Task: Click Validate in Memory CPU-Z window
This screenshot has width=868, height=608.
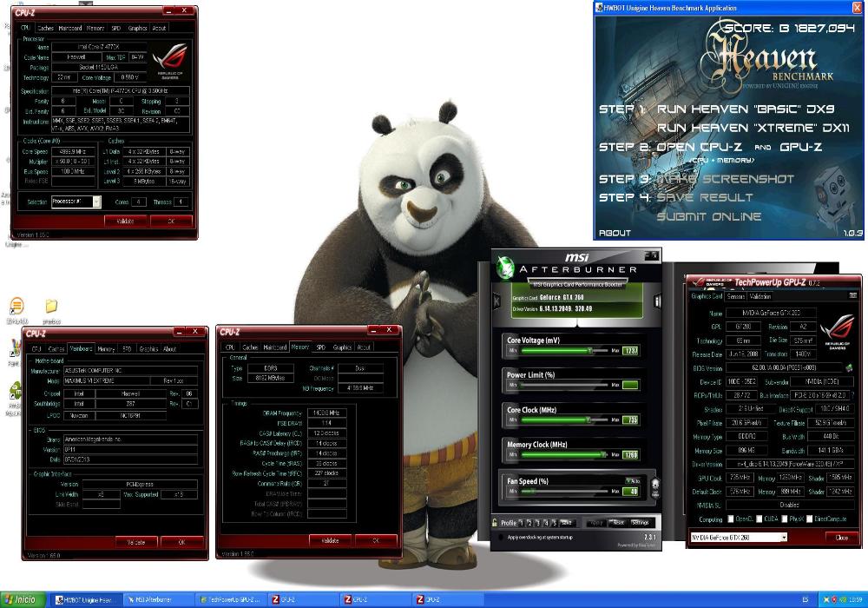Action: [x=330, y=540]
